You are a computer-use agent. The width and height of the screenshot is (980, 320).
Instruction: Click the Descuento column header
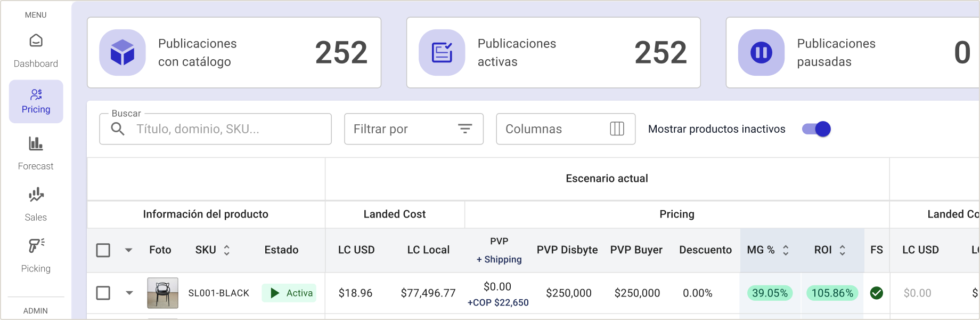pos(705,250)
